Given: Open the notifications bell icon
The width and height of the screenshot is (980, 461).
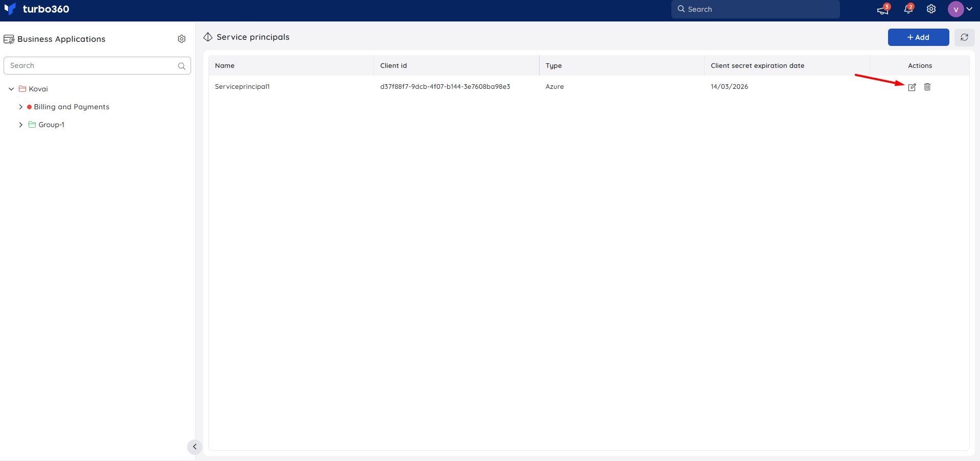Looking at the screenshot, I should [908, 9].
